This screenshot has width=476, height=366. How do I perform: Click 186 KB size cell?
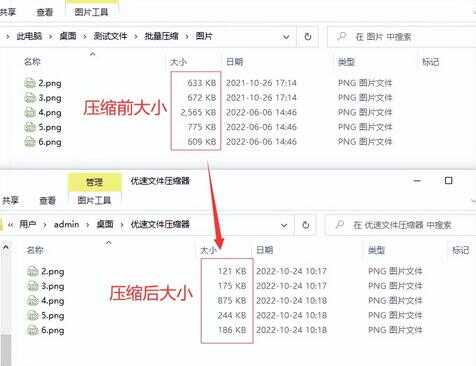(232, 330)
